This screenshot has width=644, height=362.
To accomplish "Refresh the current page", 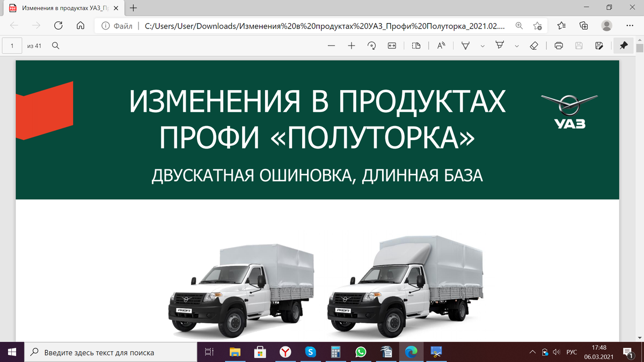I will click(58, 25).
